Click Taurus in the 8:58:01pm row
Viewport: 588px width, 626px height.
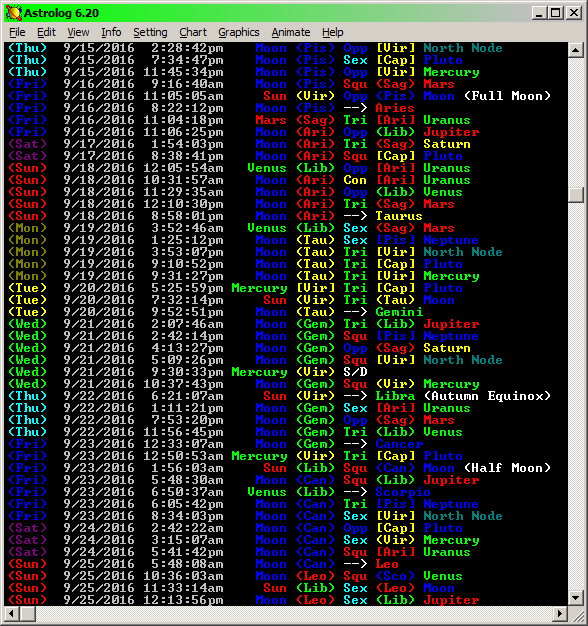[x=399, y=216]
